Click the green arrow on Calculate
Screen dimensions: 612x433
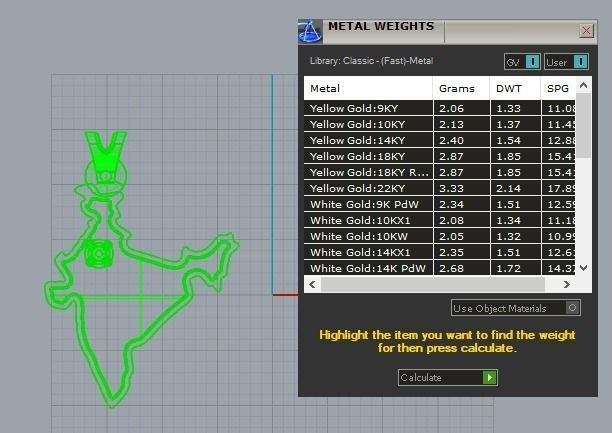489,378
